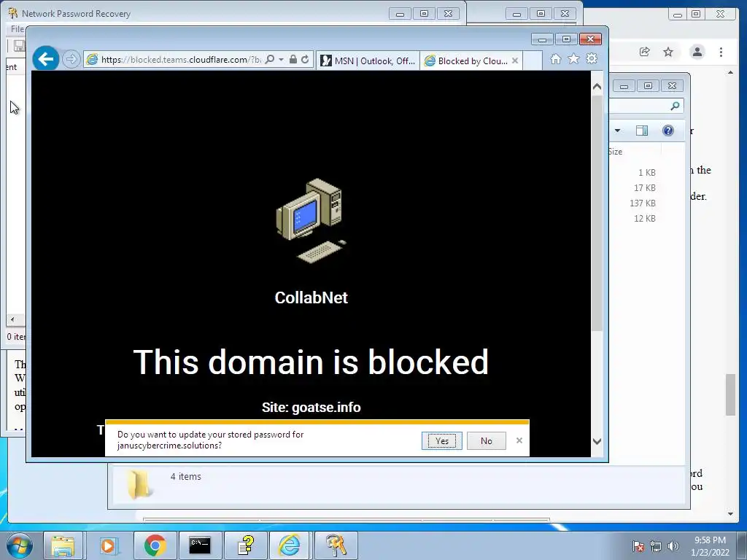The height and width of the screenshot is (560, 747).
Task: Click the IE page scroll down arrow
Action: pyautogui.click(x=597, y=441)
